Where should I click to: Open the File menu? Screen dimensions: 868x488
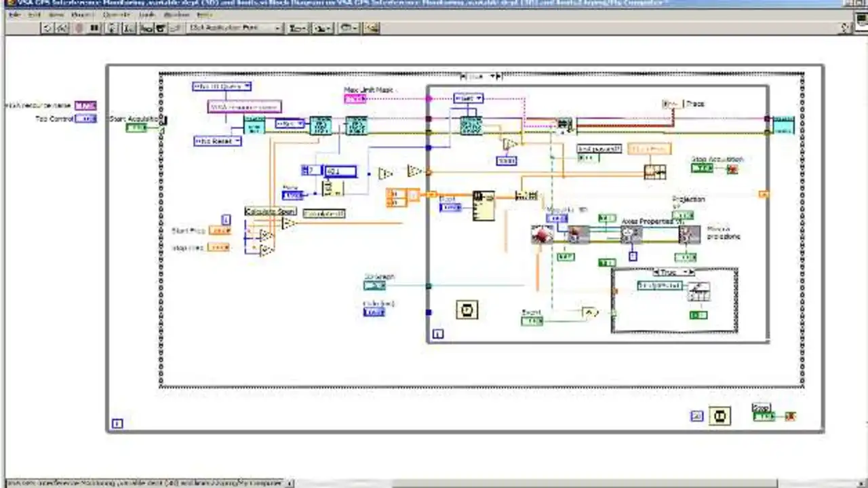click(x=14, y=14)
